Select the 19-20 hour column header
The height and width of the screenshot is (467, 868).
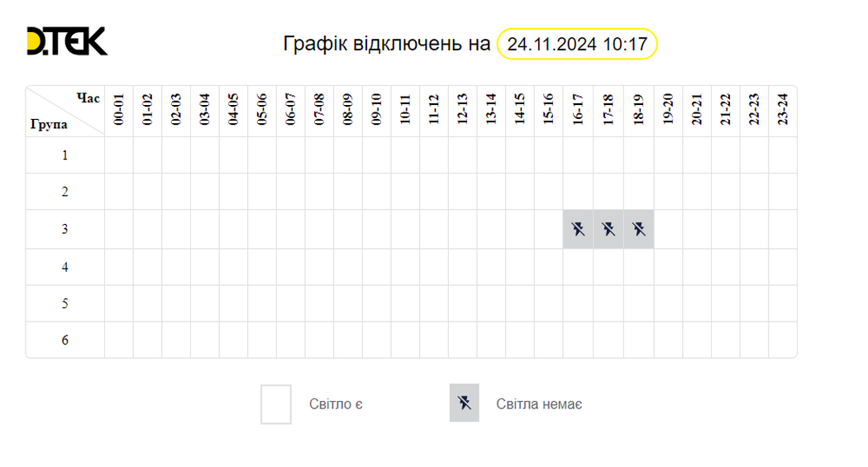click(x=668, y=110)
